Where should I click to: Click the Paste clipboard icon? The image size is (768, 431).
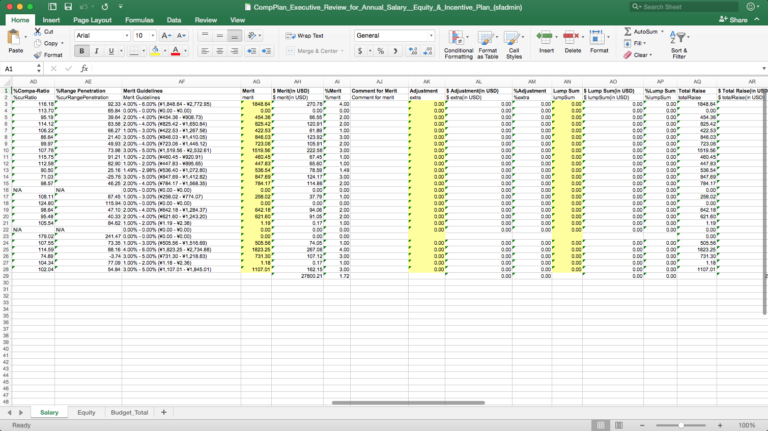pos(15,38)
